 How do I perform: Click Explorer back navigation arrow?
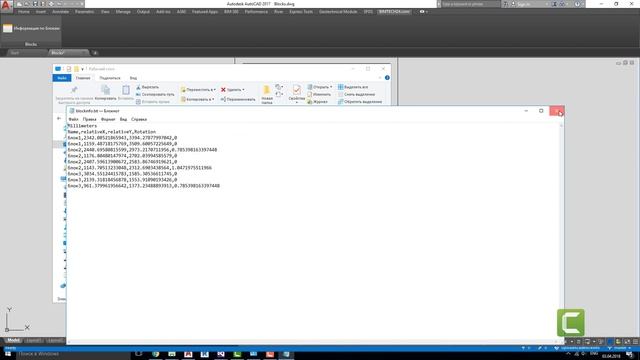59,118
